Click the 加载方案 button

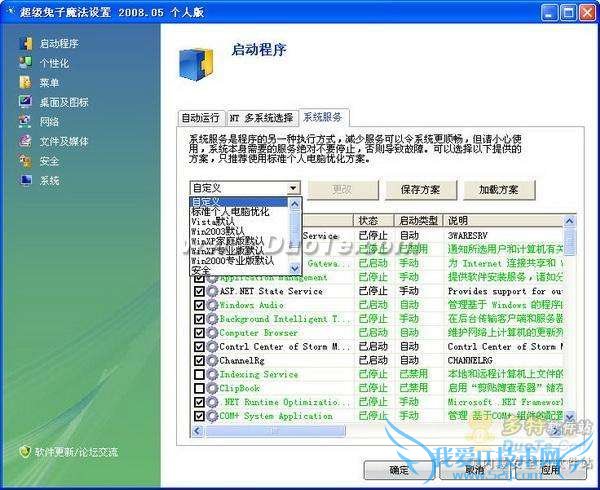coord(499,190)
